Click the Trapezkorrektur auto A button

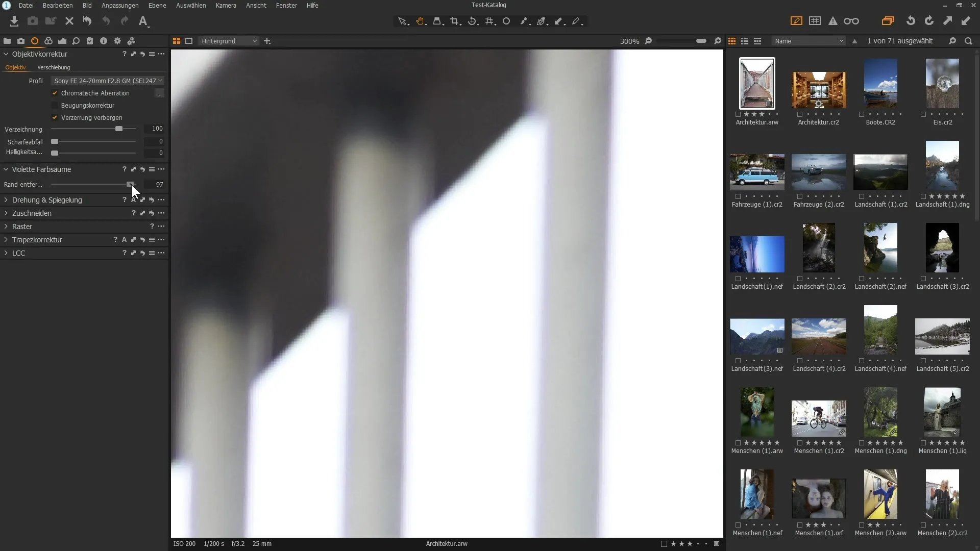tap(124, 240)
